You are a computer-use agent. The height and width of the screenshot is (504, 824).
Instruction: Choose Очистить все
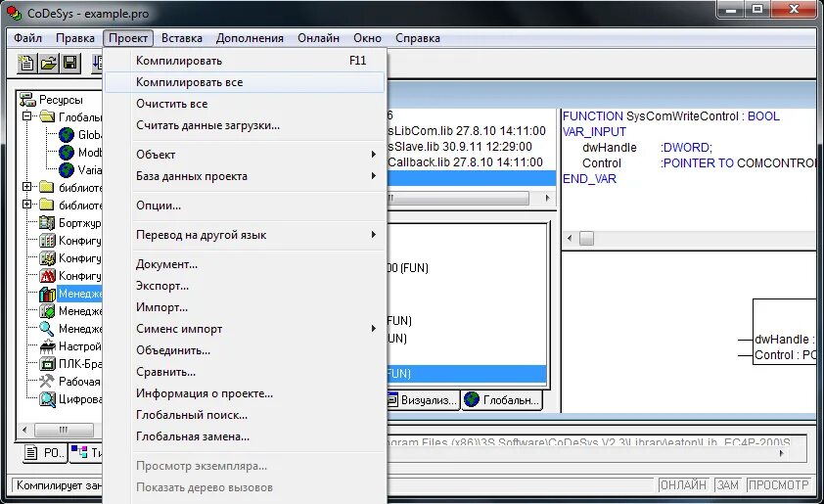245,104
